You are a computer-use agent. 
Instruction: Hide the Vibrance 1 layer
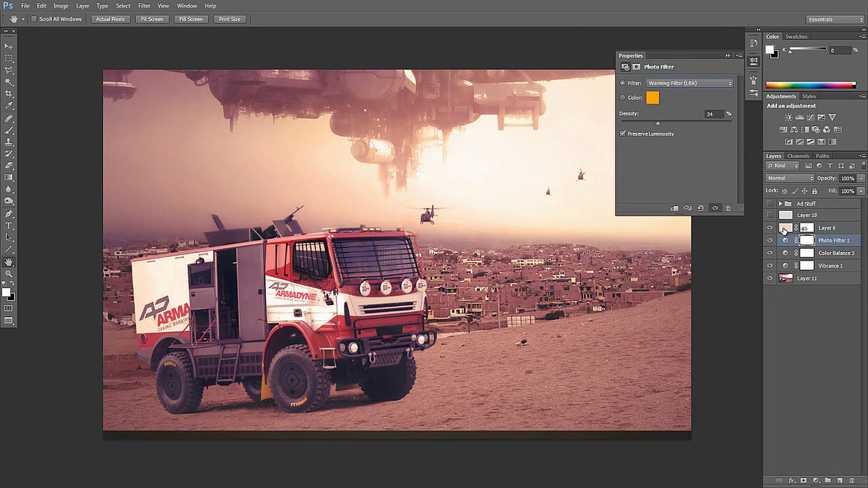click(x=770, y=266)
